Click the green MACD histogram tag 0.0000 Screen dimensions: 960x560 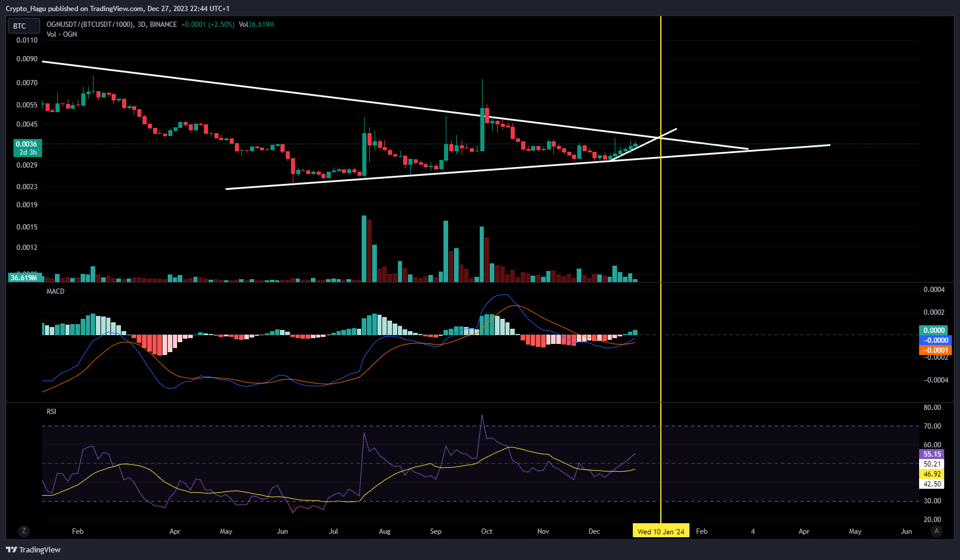(934, 331)
